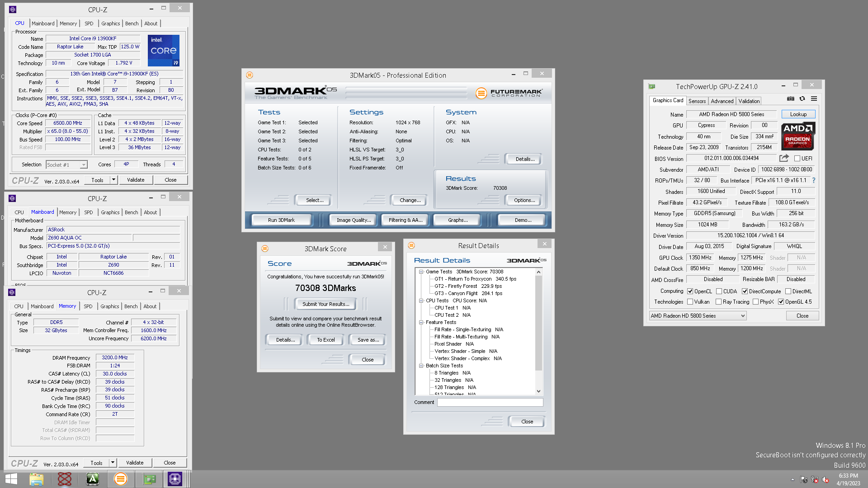
Task: Toggle the DirectML checkbox
Action: [788, 291]
